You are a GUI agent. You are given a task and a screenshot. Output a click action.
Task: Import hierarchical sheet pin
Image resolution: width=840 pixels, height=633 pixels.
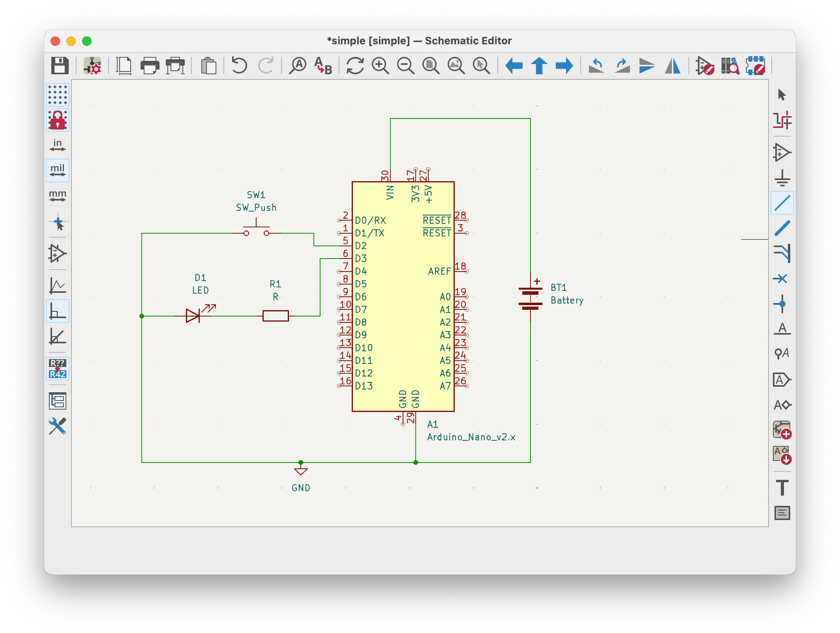click(x=782, y=455)
